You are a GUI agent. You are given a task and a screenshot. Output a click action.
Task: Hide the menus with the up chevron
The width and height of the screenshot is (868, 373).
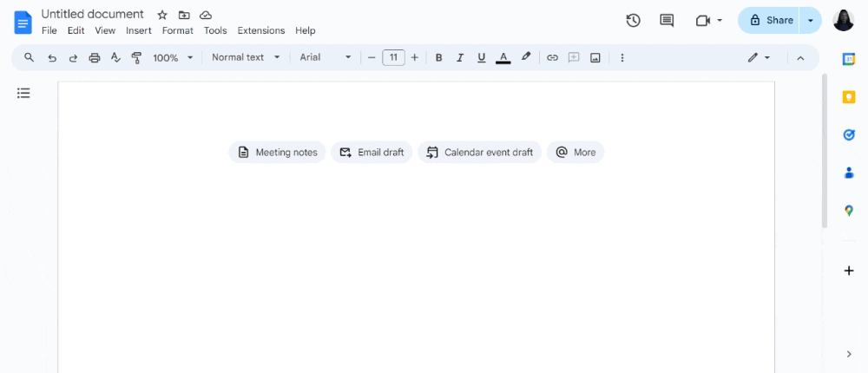click(800, 57)
